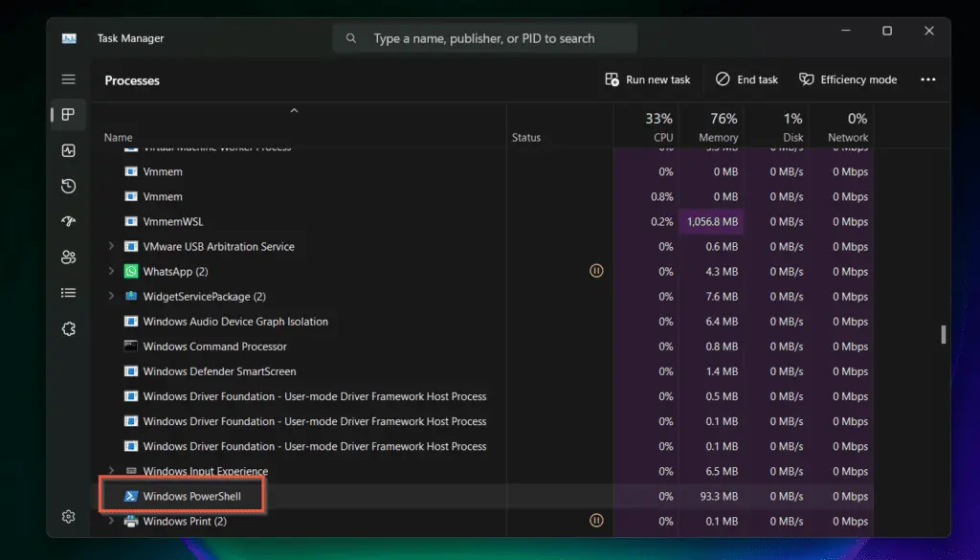Open the Users sidebar icon
The image size is (980, 560).
pos(69,257)
